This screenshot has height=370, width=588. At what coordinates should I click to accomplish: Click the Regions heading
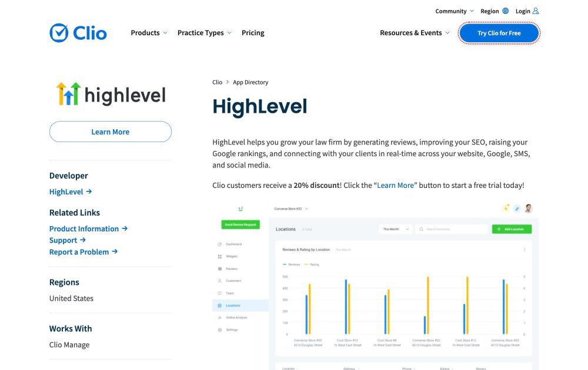(x=64, y=282)
